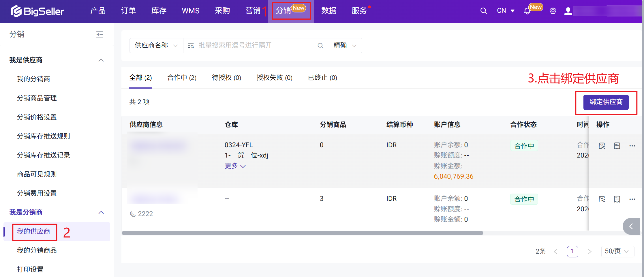Image resolution: width=644 pixels, height=277 pixels.
Task: Click the search magnifier icon in top bar
Action: [x=483, y=11]
